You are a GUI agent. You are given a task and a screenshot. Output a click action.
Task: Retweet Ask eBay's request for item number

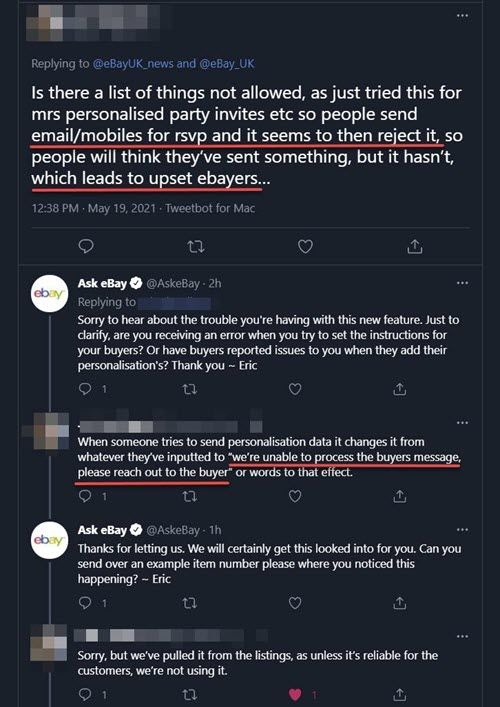point(190,603)
